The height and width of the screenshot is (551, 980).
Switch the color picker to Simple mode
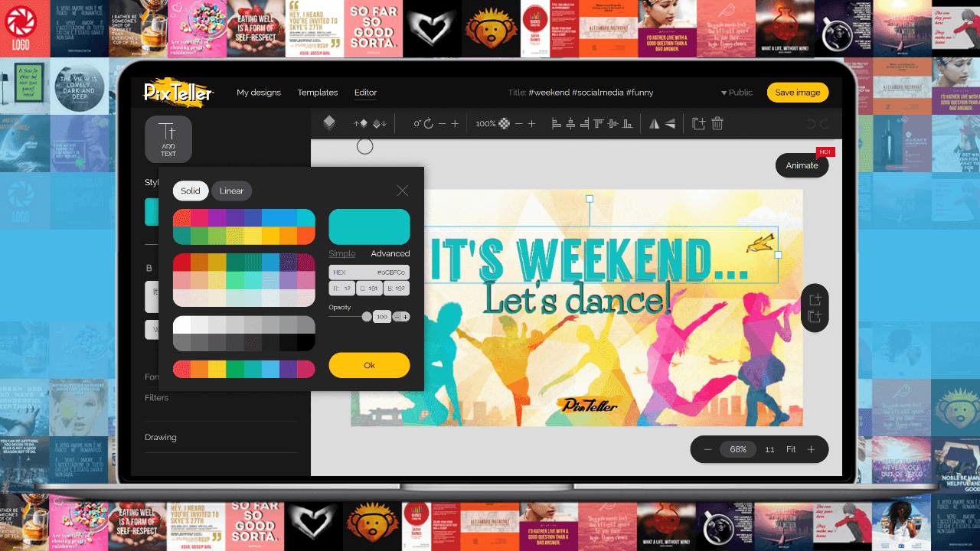point(342,253)
